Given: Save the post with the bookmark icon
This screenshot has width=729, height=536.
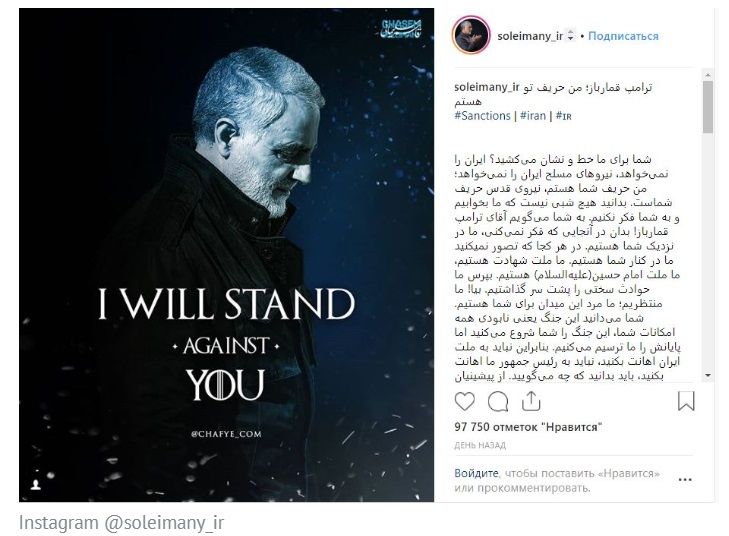Looking at the screenshot, I should [x=686, y=401].
